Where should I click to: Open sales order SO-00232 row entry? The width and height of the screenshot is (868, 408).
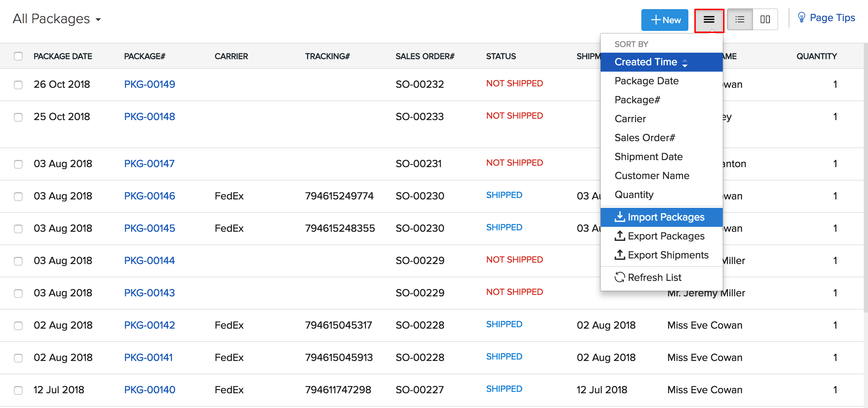pyautogui.click(x=420, y=84)
